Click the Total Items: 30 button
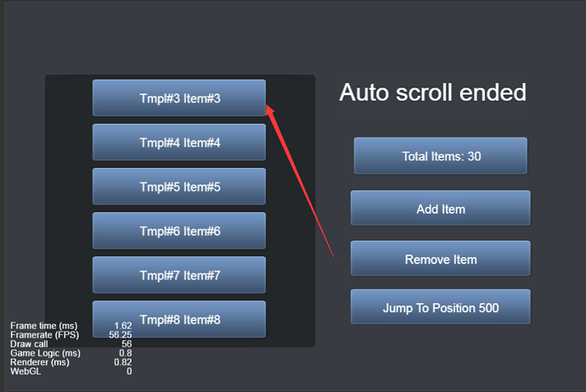The height and width of the screenshot is (392, 586). tap(440, 156)
